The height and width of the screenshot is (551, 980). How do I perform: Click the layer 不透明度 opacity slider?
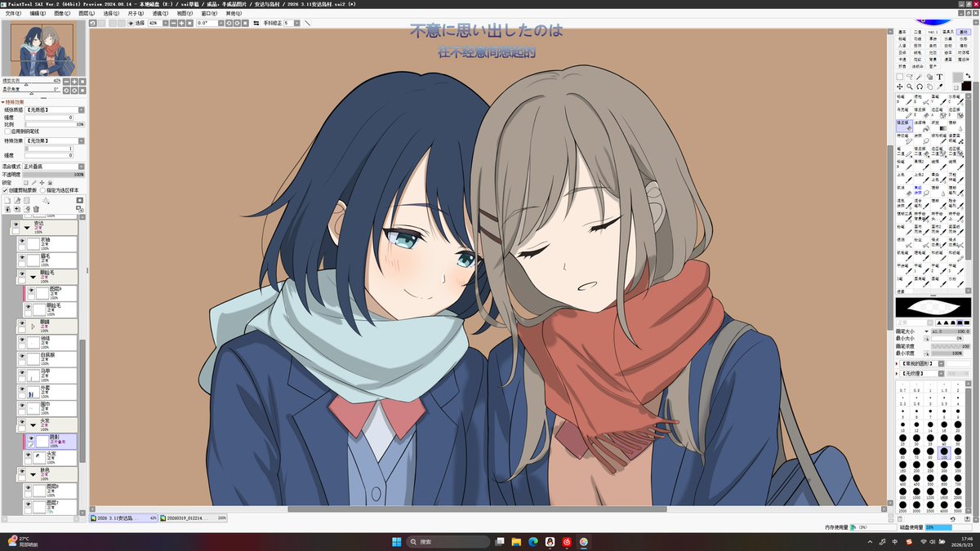pyautogui.click(x=54, y=174)
